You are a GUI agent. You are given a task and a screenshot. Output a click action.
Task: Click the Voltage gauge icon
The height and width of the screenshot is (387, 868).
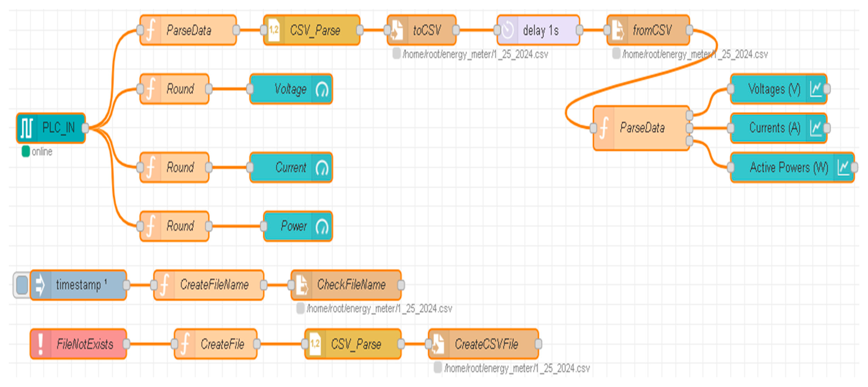(322, 89)
